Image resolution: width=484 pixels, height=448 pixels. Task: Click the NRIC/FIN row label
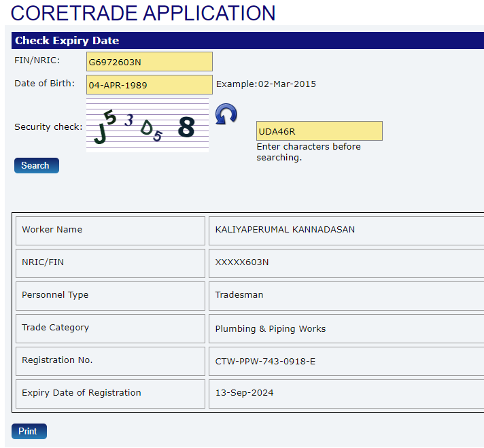[110, 263]
